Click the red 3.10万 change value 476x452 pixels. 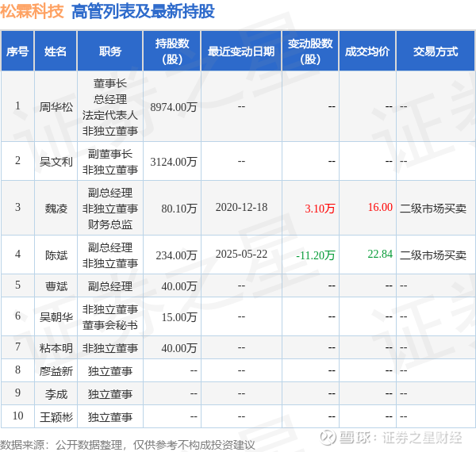pyautogui.click(x=320, y=209)
